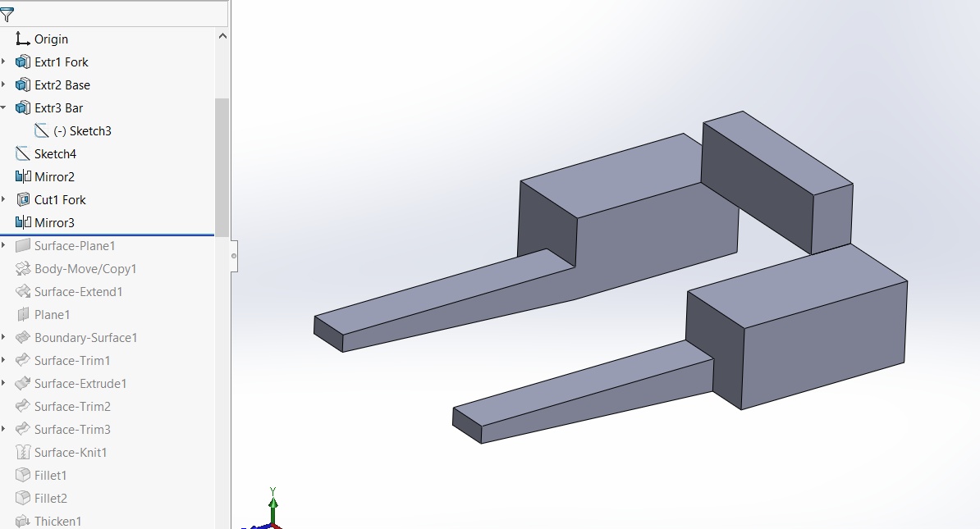This screenshot has width=980, height=529.
Task: Select the Sketch4 item
Action: (x=56, y=153)
